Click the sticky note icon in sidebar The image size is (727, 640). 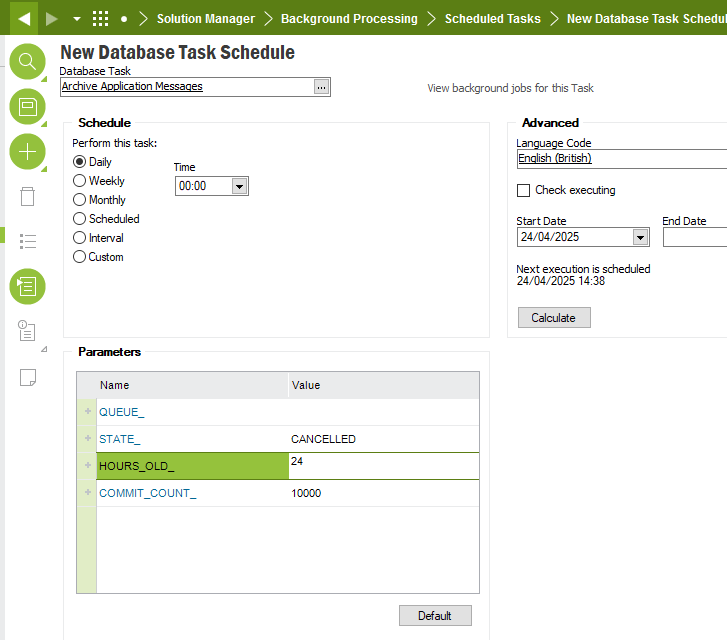click(x=28, y=378)
